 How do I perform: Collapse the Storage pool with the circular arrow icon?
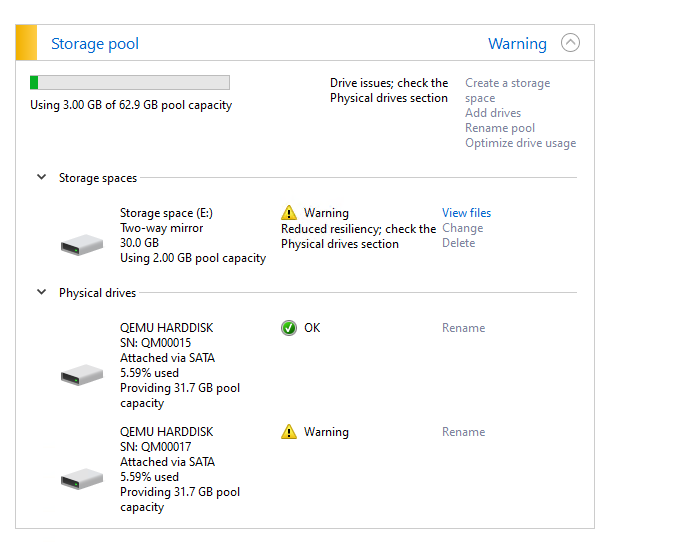(570, 43)
